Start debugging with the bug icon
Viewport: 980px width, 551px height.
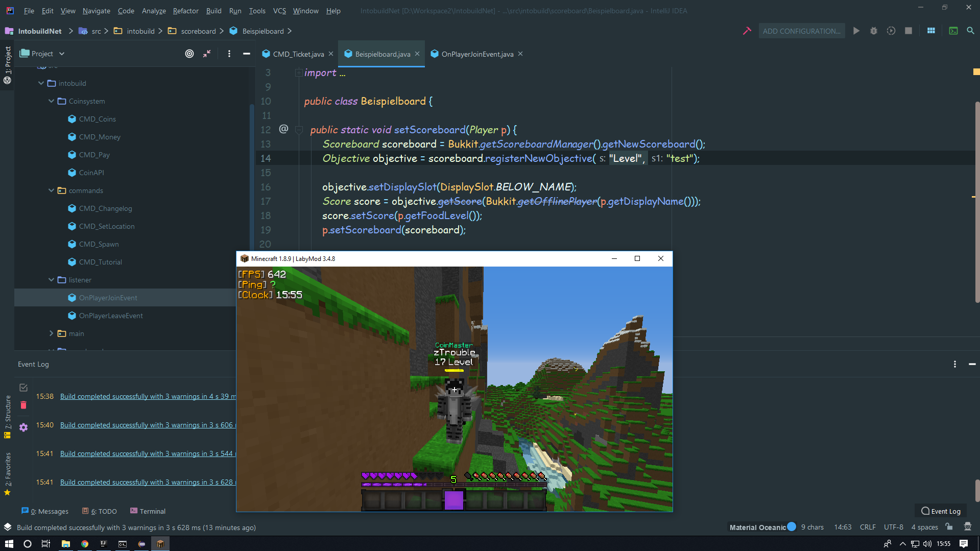pos(874,31)
